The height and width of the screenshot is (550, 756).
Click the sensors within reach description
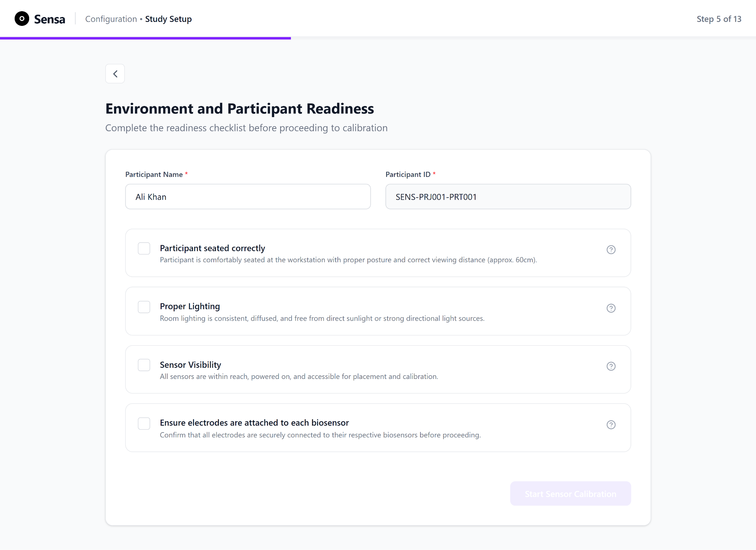pyautogui.click(x=299, y=376)
